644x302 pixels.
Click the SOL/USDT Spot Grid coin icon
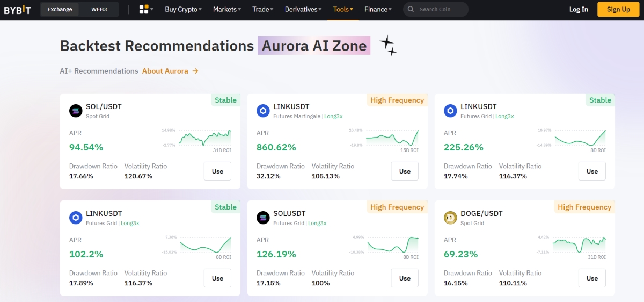click(x=76, y=111)
